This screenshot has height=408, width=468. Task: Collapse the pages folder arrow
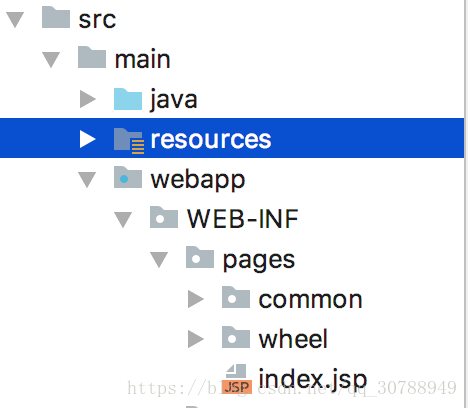point(159,260)
